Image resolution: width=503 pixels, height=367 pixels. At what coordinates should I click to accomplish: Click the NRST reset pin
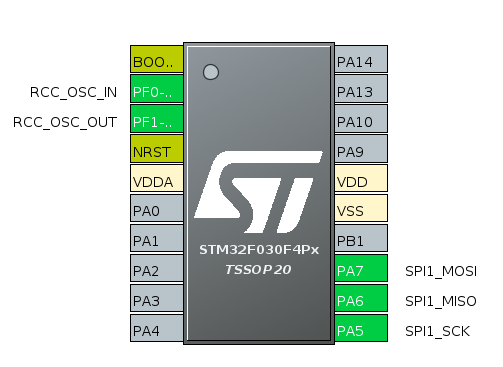(x=157, y=149)
